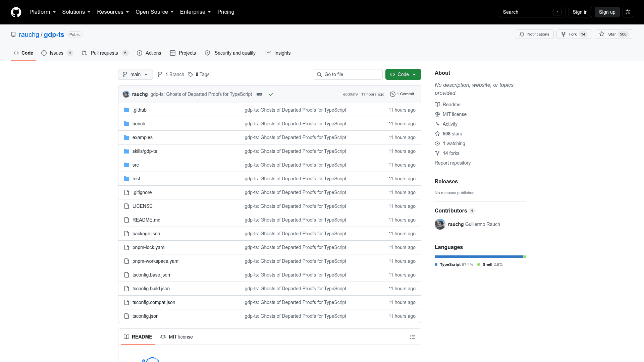Click the Notifications bell button

(534, 34)
